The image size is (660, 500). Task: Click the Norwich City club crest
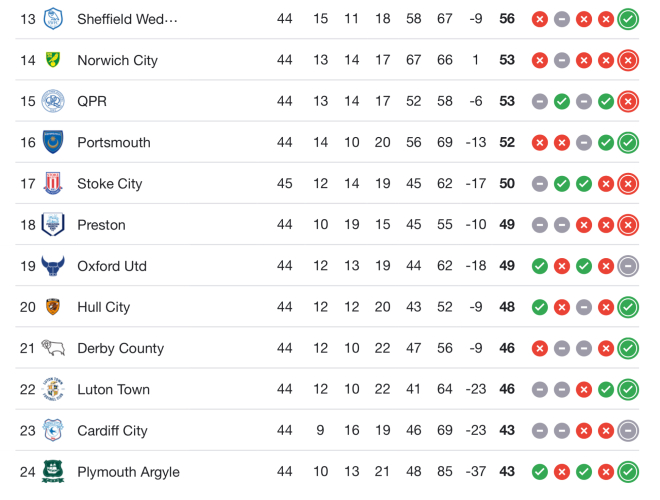[x=53, y=60]
